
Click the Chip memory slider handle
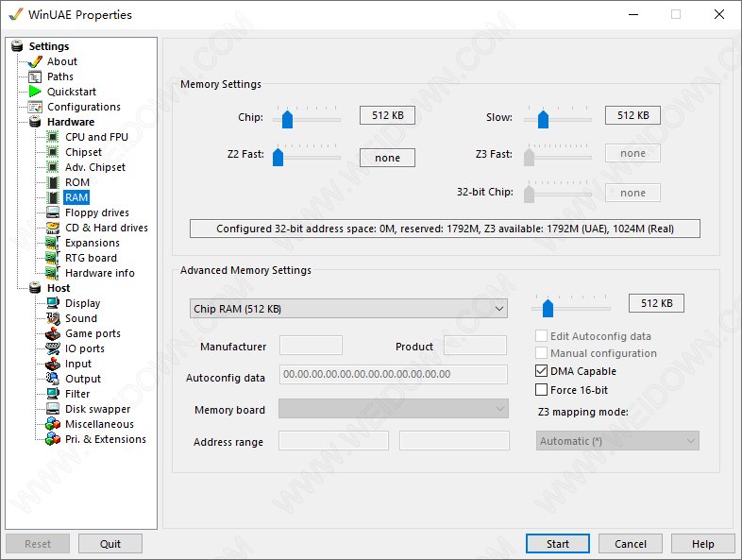(x=287, y=119)
